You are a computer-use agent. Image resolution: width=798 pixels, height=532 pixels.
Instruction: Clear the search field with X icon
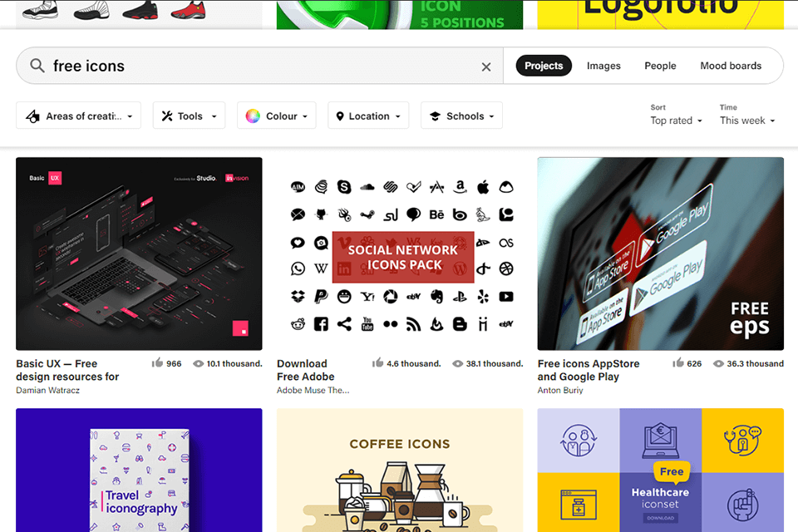click(486, 66)
